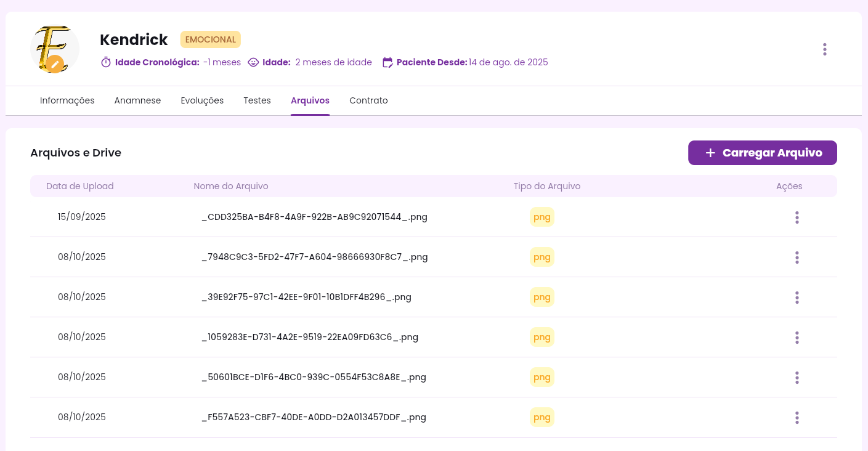Click the Data de Upload column header

point(80,186)
